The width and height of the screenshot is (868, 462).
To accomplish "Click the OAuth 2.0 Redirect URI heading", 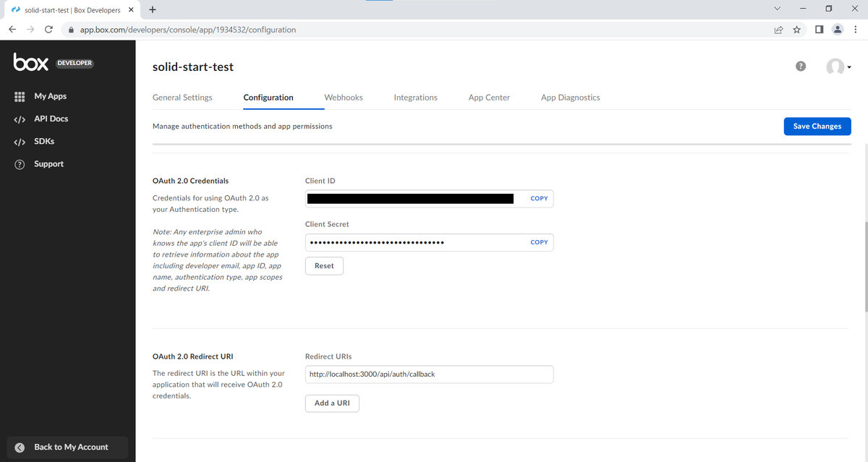I will (192, 356).
